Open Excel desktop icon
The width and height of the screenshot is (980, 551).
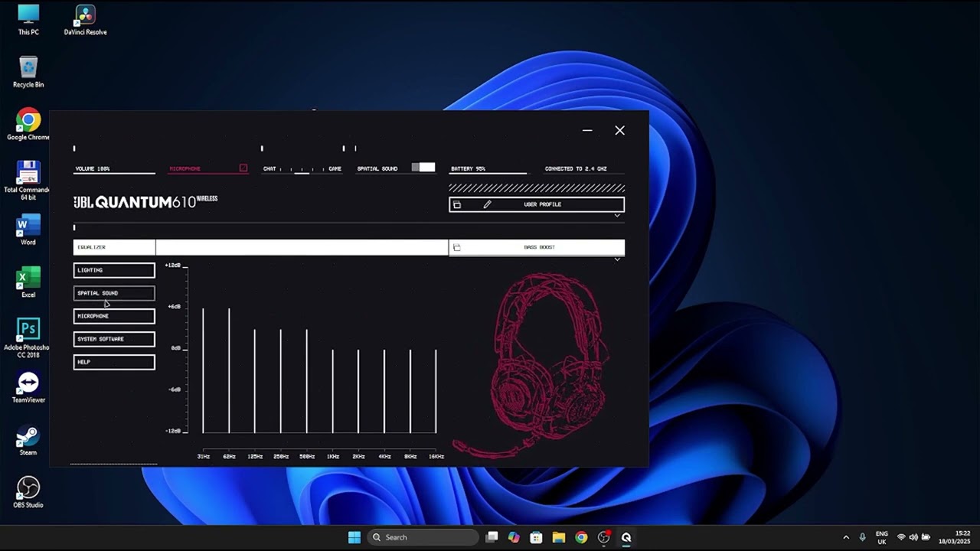pyautogui.click(x=28, y=282)
